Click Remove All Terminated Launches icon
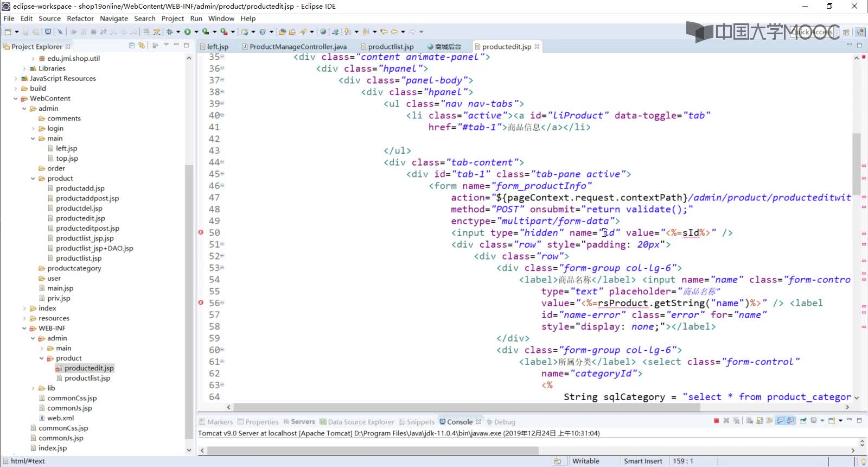 pos(736,421)
